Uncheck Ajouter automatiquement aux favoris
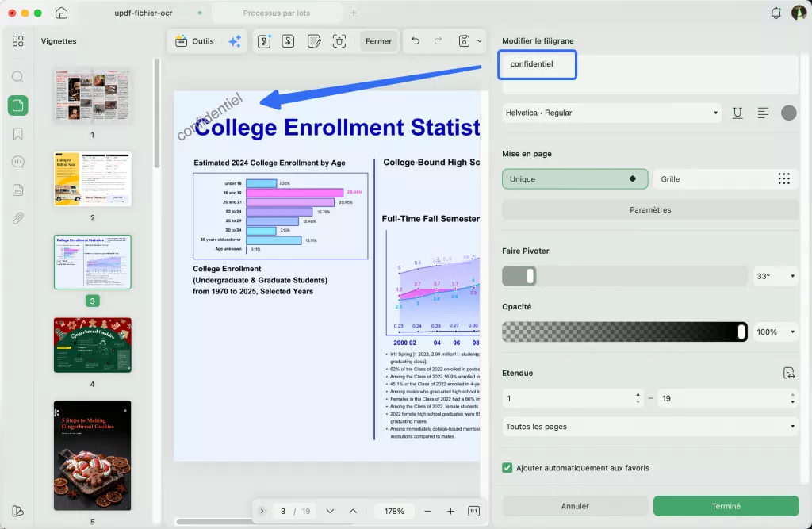Image resolution: width=812 pixels, height=529 pixels. pos(507,468)
